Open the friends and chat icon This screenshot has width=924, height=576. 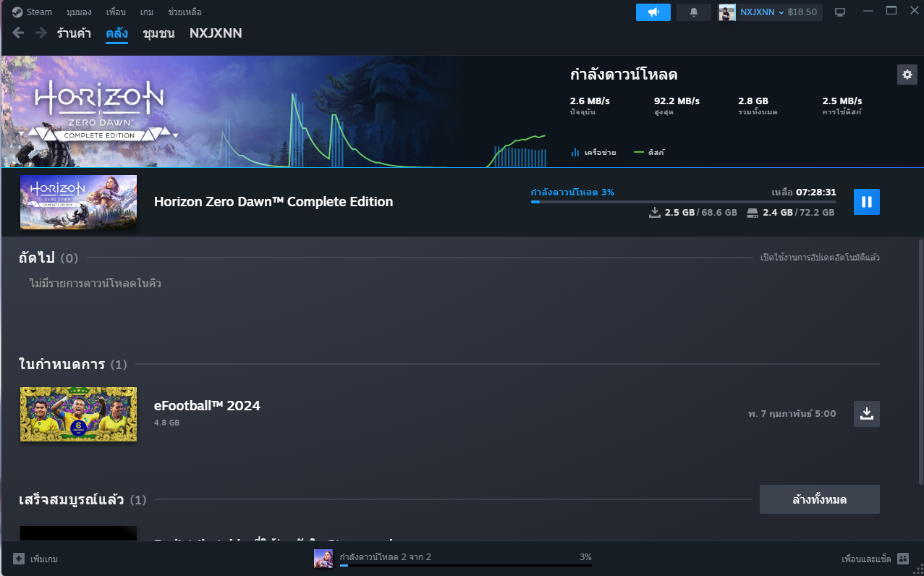(x=902, y=559)
